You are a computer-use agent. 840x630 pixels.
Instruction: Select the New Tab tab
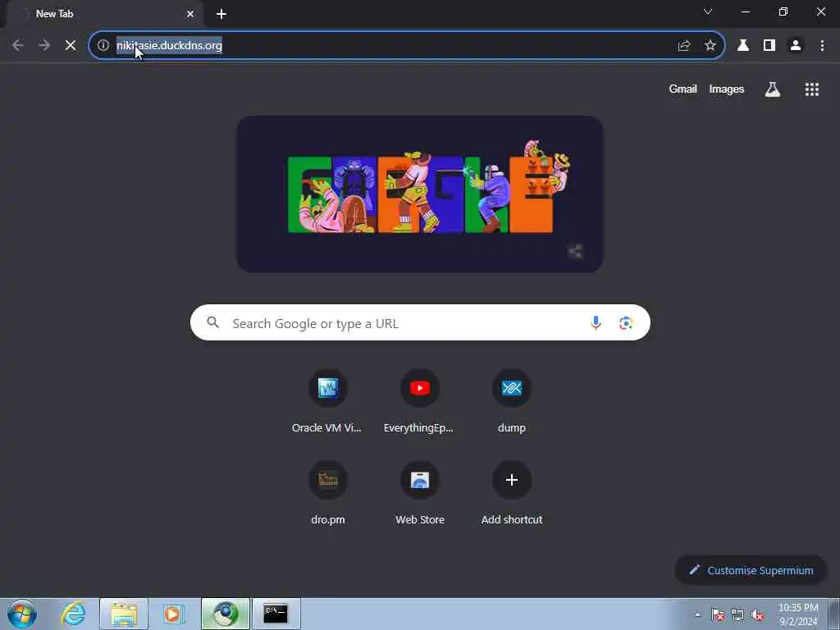(106, 14)
